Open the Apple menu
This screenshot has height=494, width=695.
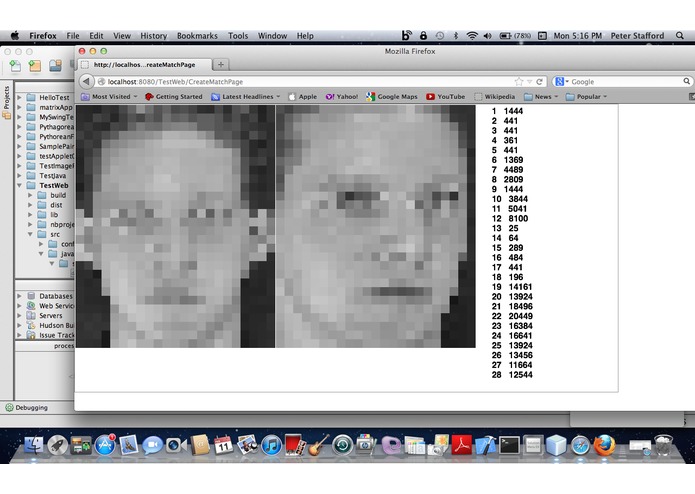tap(15, 35)
